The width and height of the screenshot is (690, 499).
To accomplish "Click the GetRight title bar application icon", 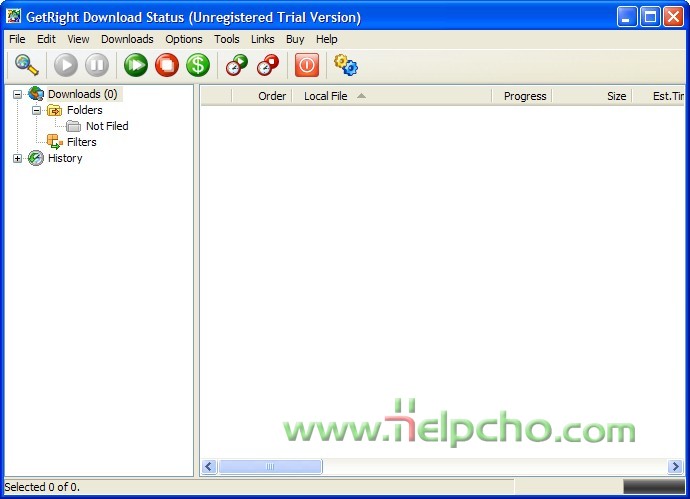I will click(14, 16).
